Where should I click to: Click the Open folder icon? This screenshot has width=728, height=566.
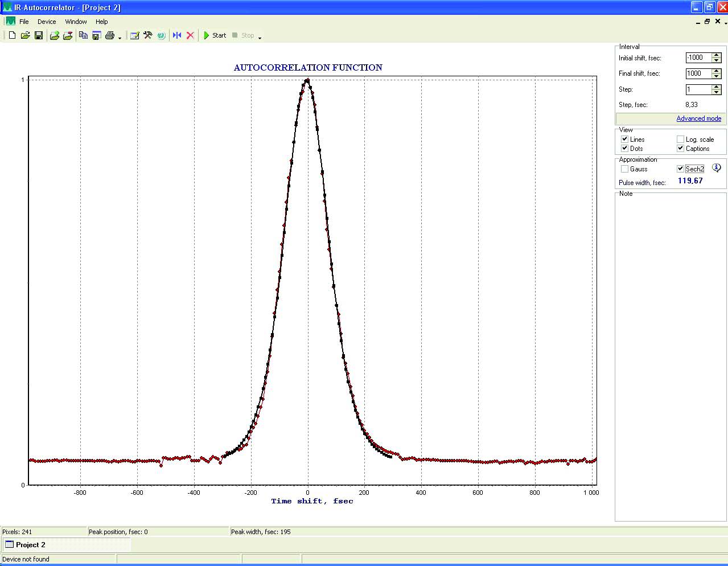point(25,35)
